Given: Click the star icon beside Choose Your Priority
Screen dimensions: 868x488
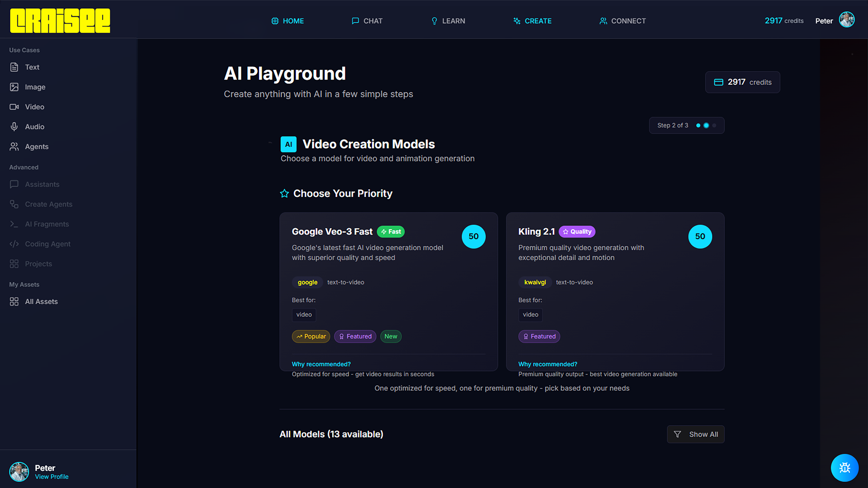Looking at the screenshot, I should click(x=284, y=193).
